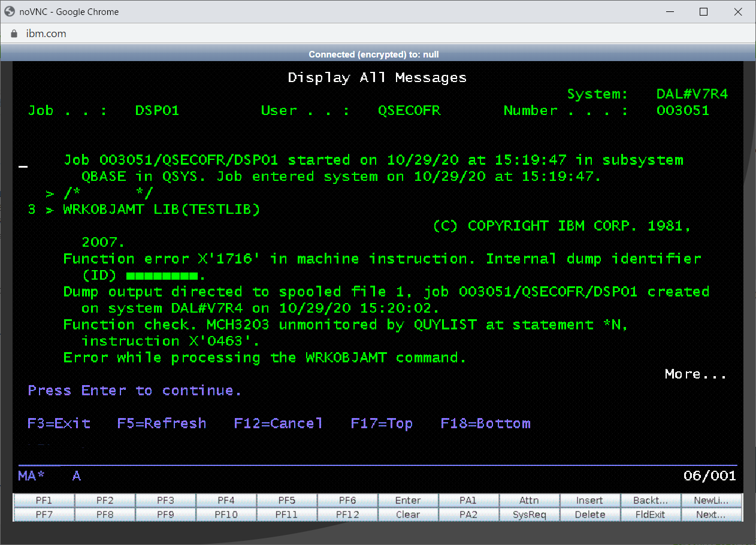
Task: Maximize the Chrome window
Action: click(x=704, y=11)
